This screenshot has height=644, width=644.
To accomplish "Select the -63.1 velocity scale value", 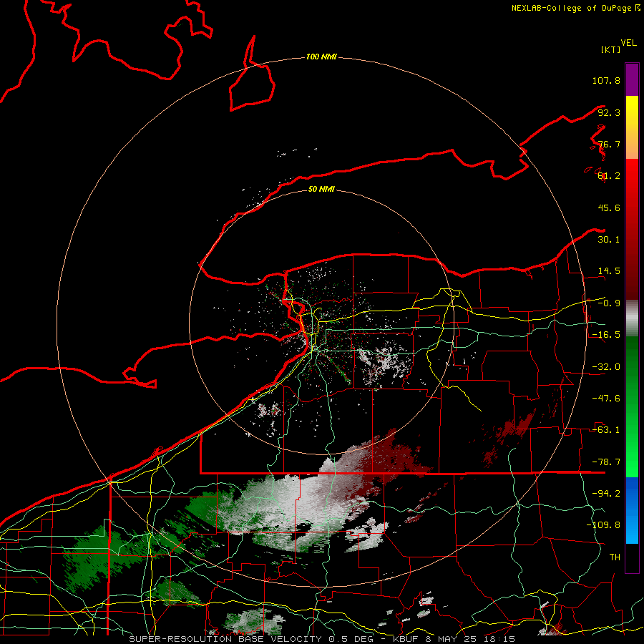I will coord(606,430).
